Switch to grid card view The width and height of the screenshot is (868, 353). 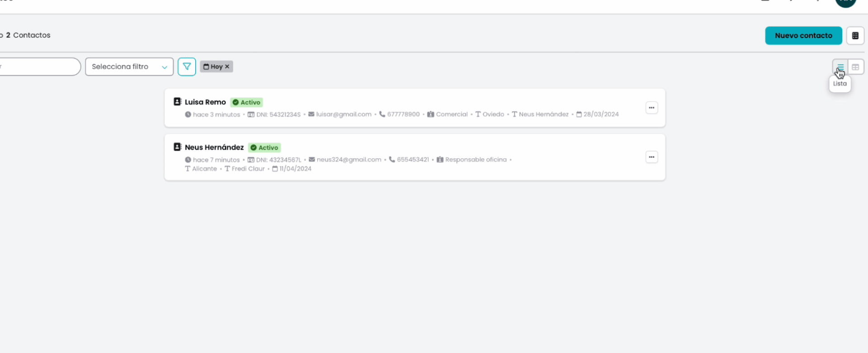pyautogui.click(x=855, y=67)
